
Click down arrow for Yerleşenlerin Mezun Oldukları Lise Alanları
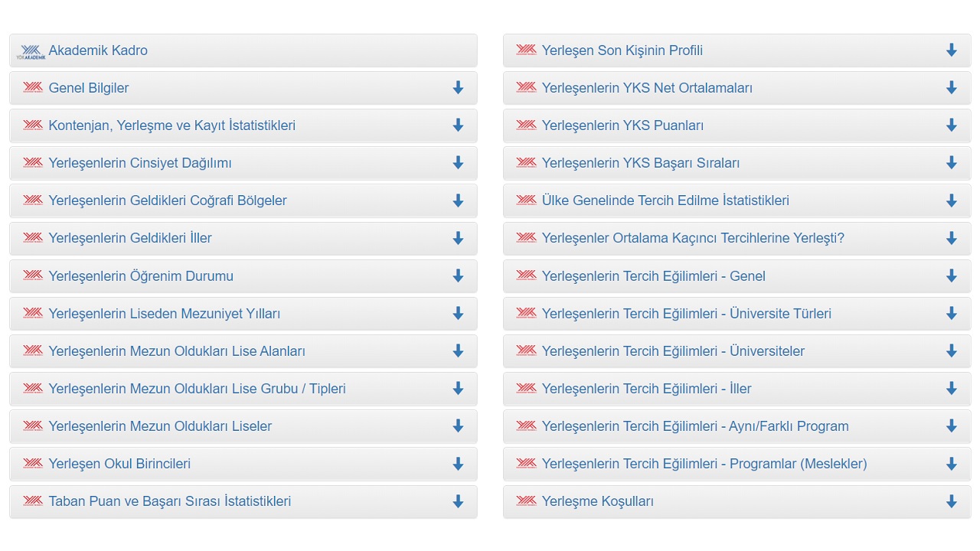click(458, 350)
